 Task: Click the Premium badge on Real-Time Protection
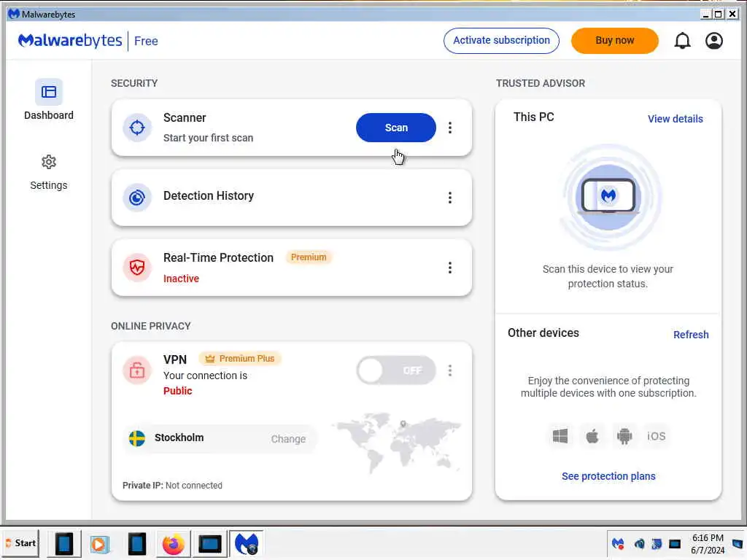(309, 257)
